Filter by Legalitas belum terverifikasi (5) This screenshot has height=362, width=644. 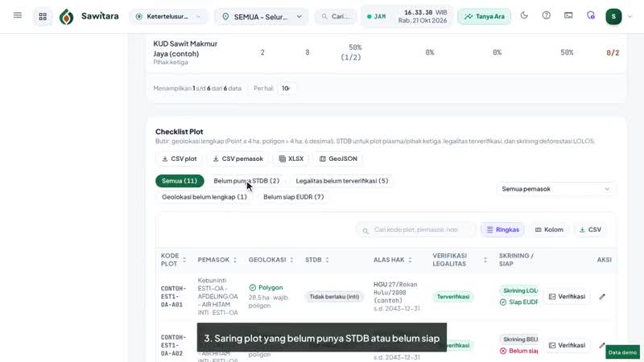pyautogui.click(x=341, y=181)
